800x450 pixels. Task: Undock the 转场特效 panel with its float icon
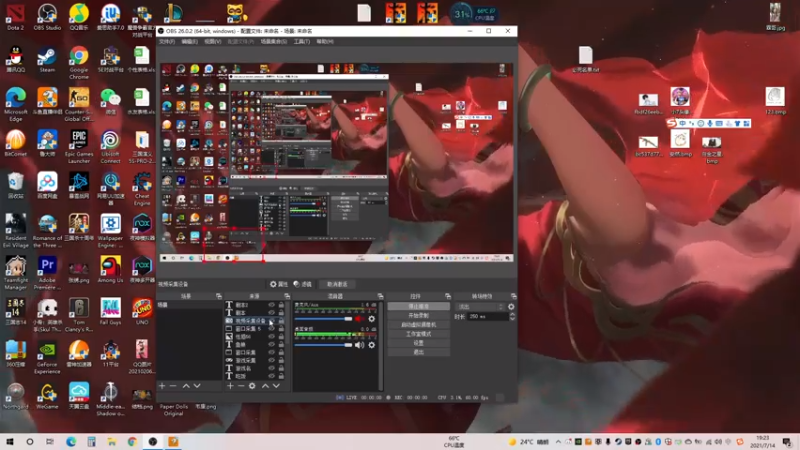point(513,296)
